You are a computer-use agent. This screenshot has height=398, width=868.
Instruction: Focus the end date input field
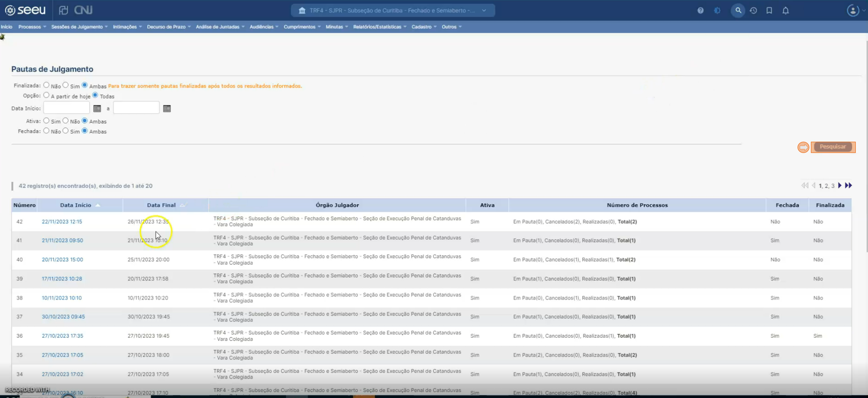click(136, 108)
